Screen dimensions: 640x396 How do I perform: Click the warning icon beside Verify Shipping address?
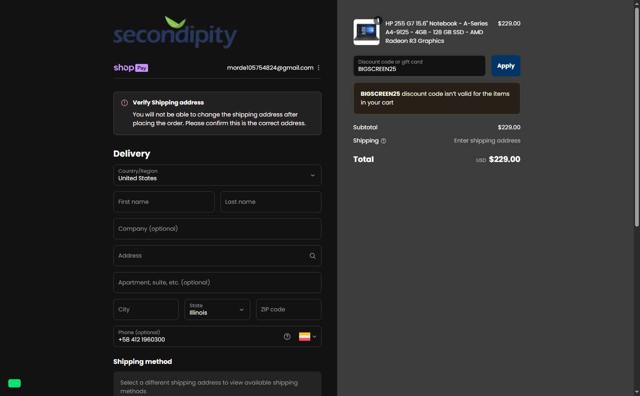pos(124,103)
